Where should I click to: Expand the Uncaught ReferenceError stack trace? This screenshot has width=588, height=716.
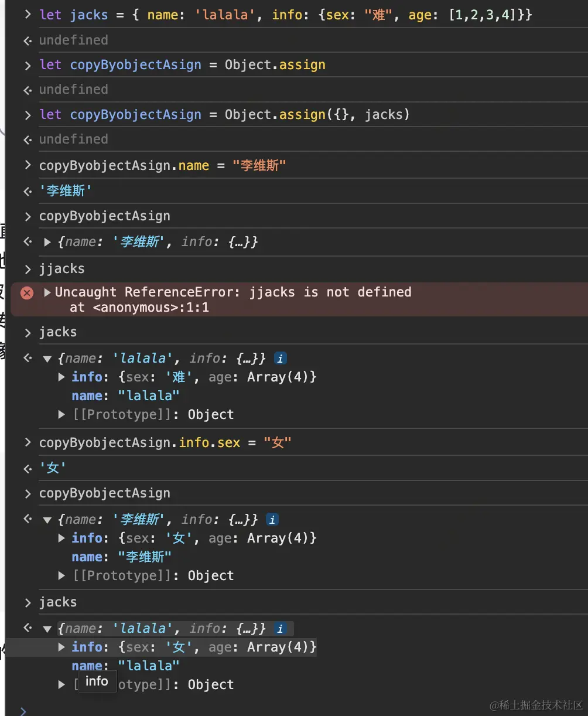[x=47, y=292]
